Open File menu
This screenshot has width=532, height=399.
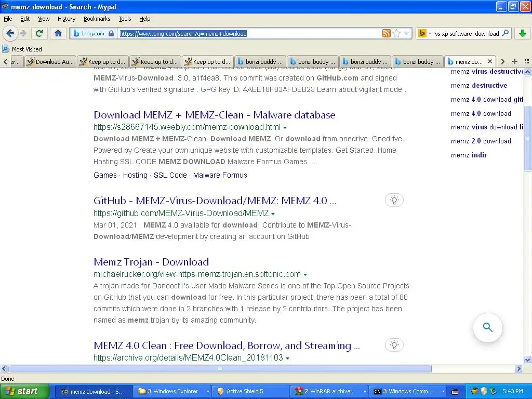(8, 19)
